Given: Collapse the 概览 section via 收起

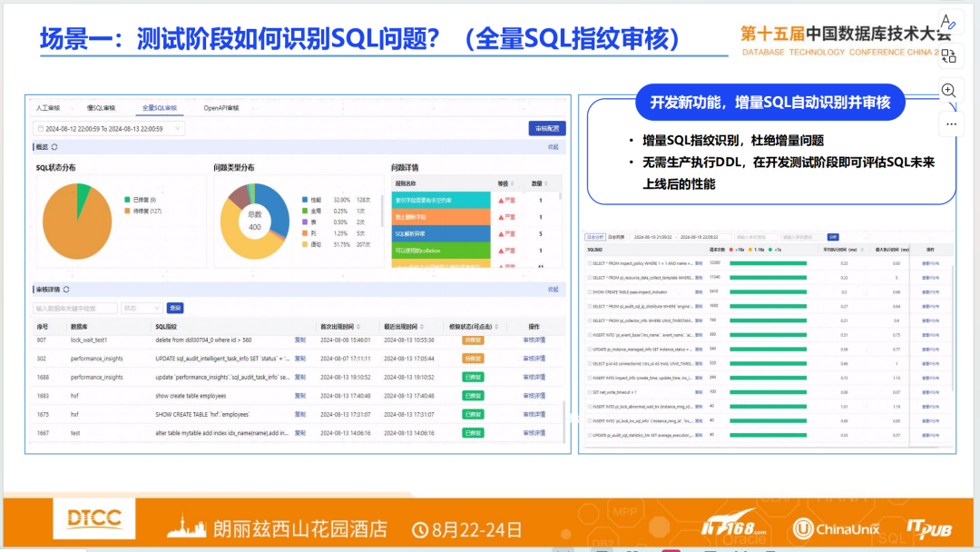Looking at the screenshot, I should coord(554,147).
